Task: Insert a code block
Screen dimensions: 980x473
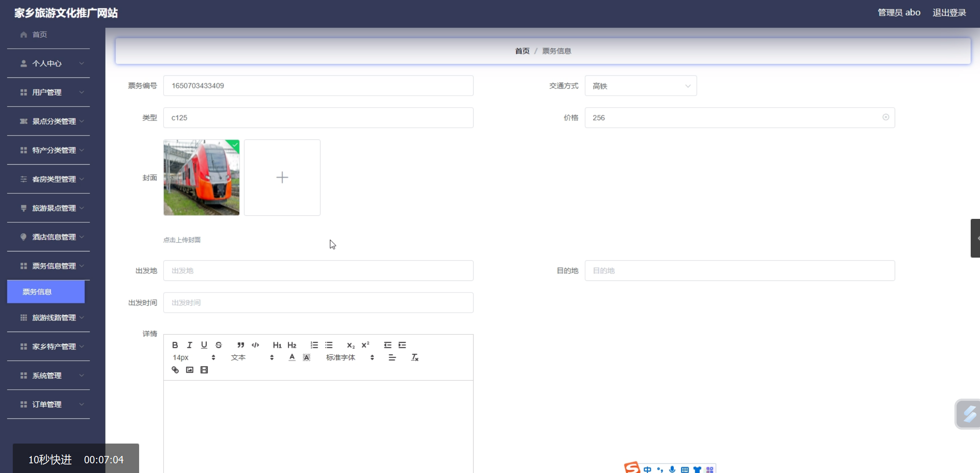Action: click(x=255, y=345)
